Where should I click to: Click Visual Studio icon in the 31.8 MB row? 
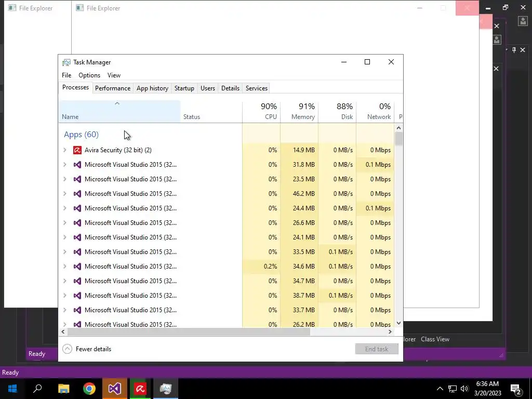coord(77,165)
